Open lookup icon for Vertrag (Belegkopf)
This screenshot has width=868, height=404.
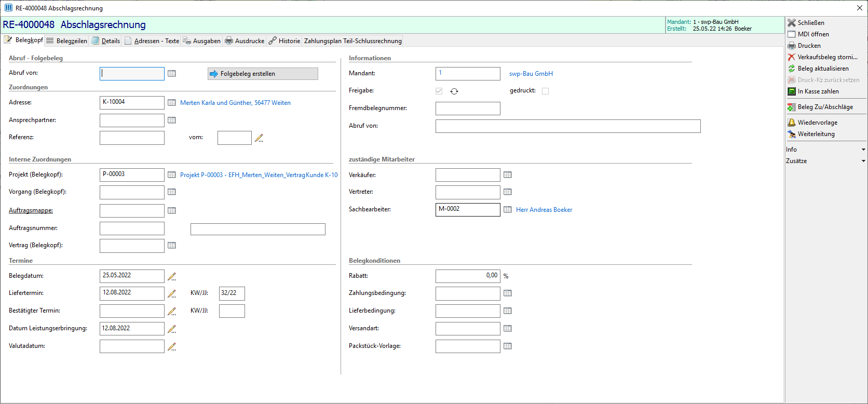tap(172, 246)
